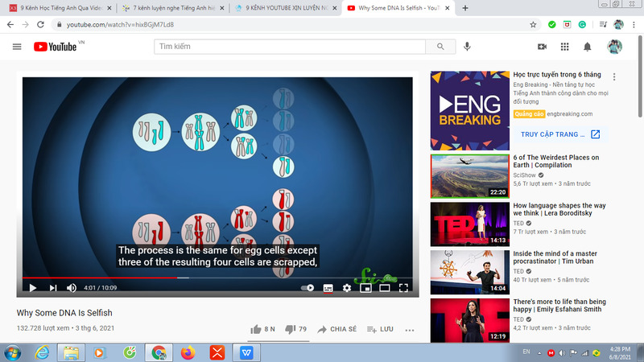The image size is (644, 362).
Task: Toggle the autoplay switch in player
Action: coord(308,288)
